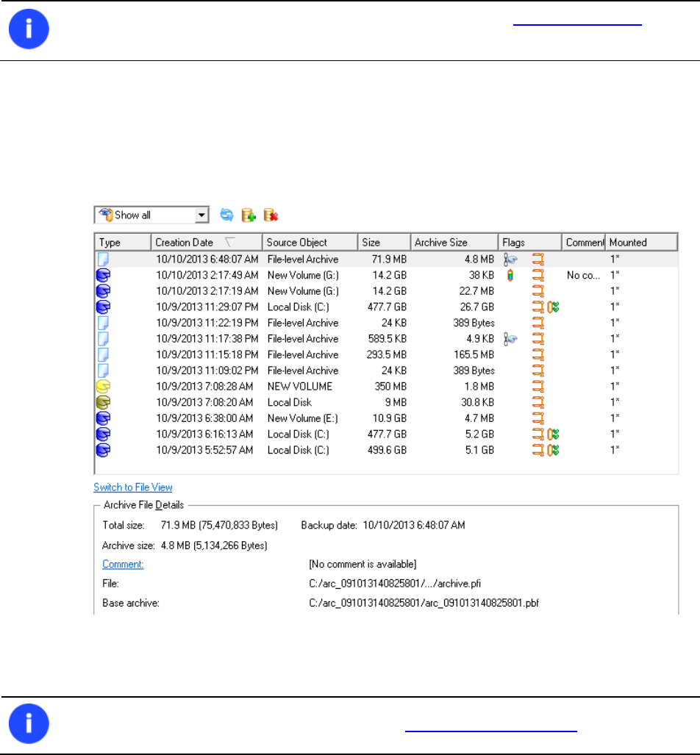Click disk icon for 10/10/2013 2:17:19 AM row
700x755 pixels.
pos(103,291)
